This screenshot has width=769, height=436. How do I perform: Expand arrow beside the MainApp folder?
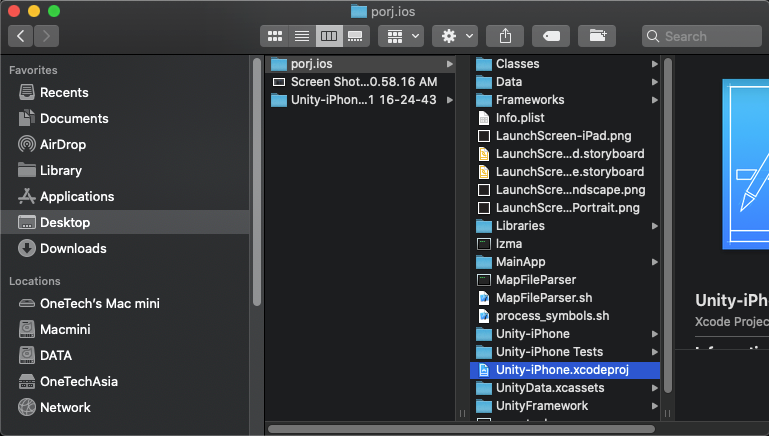pos(654,261)
